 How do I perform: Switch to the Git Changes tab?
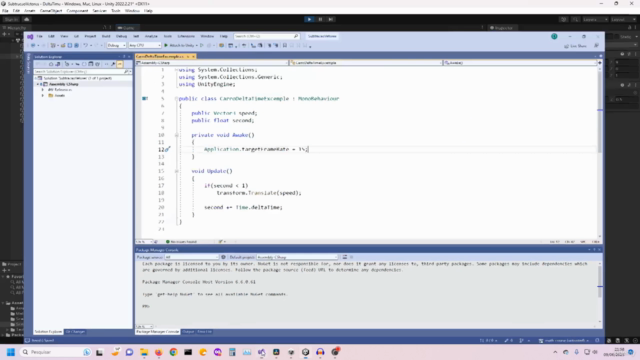click(76, 331)
